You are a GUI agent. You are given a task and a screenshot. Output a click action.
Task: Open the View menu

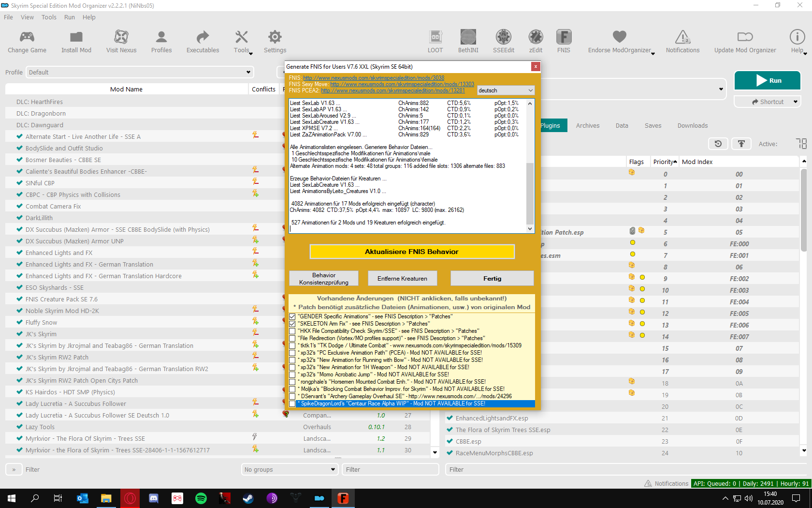click(x=27, y=17)
